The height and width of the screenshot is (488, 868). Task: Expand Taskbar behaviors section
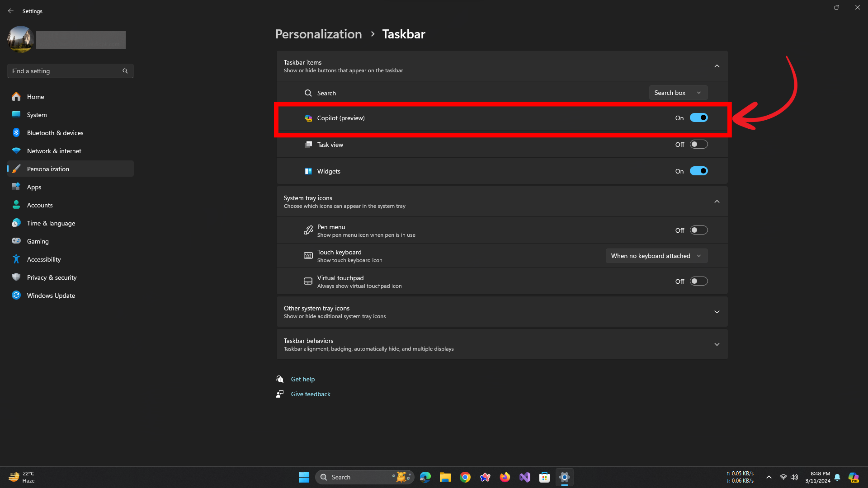717,344
